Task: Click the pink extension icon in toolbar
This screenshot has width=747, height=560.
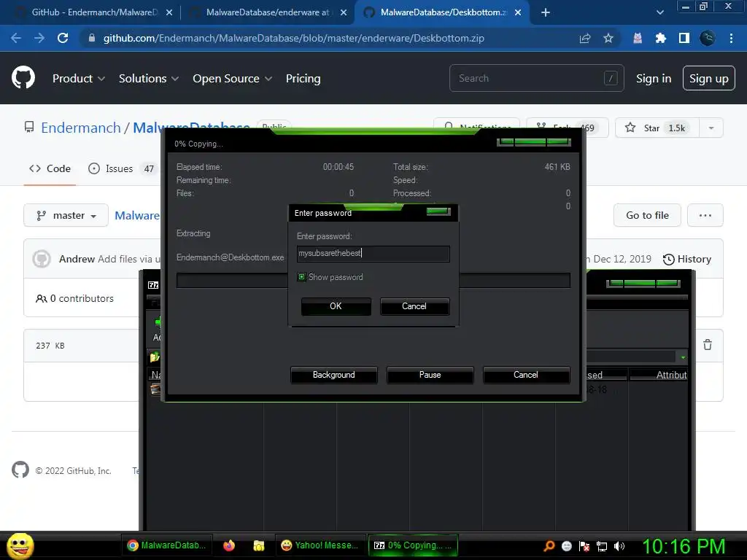Action: [x=638, y=38]
